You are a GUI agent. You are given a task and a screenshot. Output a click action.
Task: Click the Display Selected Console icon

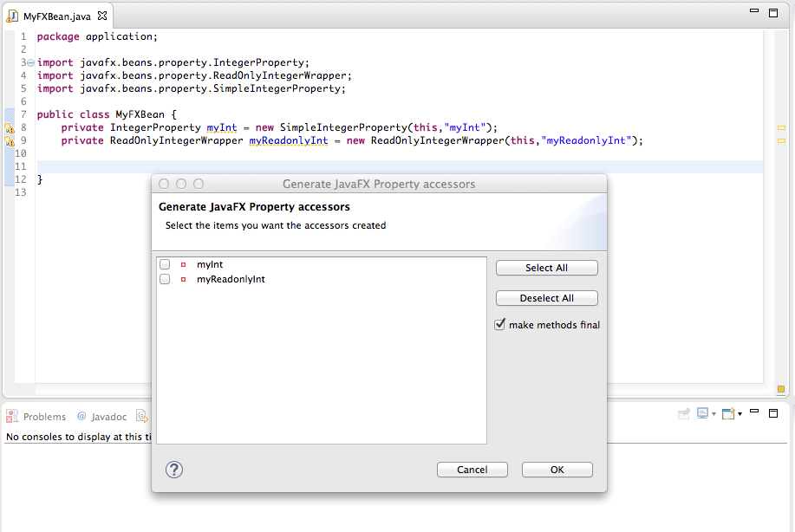pyautogui.click(x=702, y=414)
